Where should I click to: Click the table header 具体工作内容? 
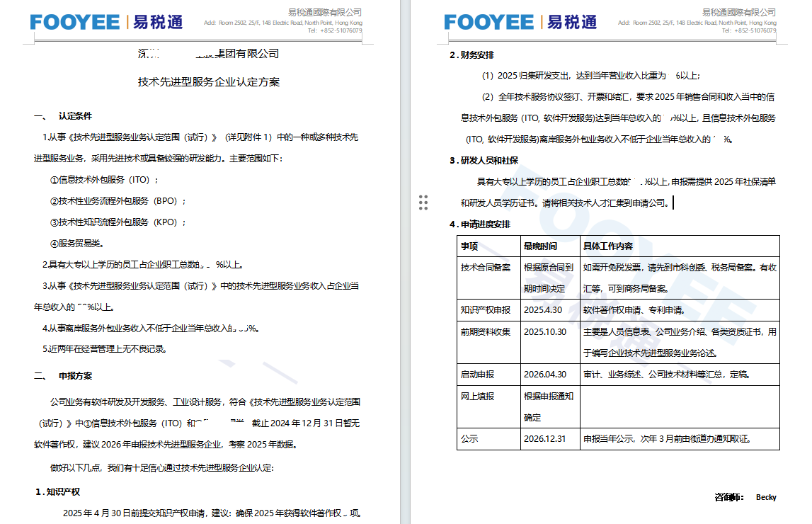coord(608,246)
